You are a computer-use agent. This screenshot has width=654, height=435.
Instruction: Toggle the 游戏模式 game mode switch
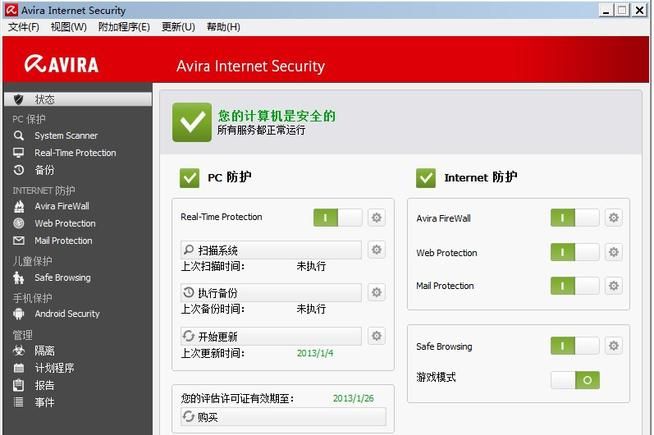(575, 380)
